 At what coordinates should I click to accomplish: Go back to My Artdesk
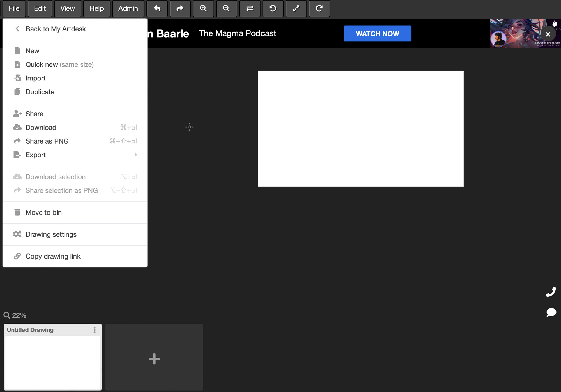(56, 29)
